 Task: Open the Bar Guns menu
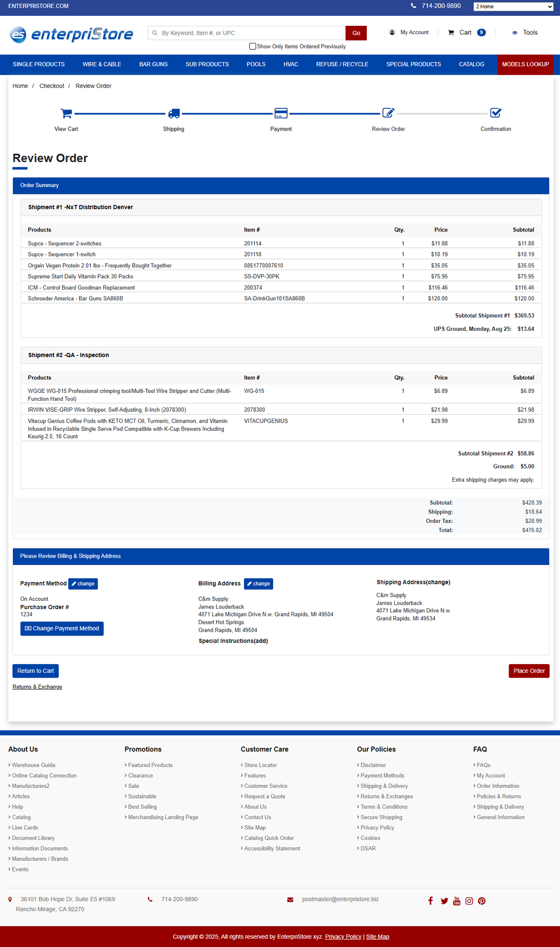click(x=153, y=64)
